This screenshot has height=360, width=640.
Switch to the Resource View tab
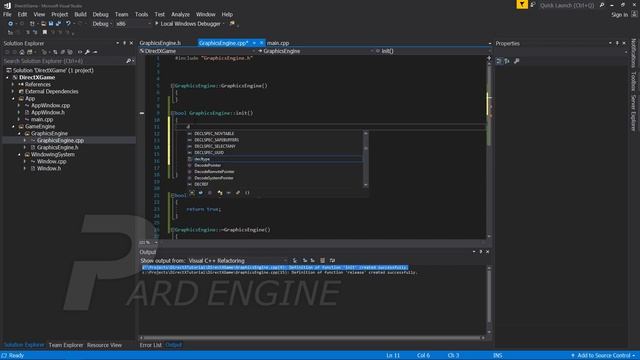tap(104, 345)
